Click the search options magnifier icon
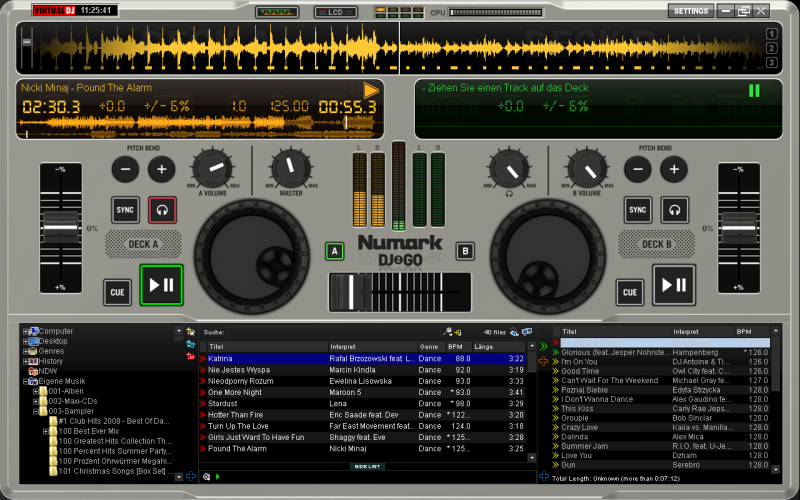The image size is (800, 500). click(x=447, y=332)
